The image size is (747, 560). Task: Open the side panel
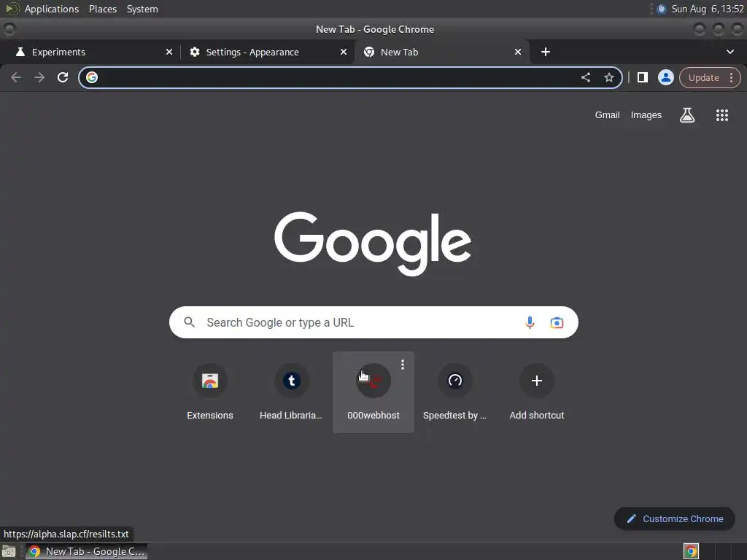[x=642, y=77]
